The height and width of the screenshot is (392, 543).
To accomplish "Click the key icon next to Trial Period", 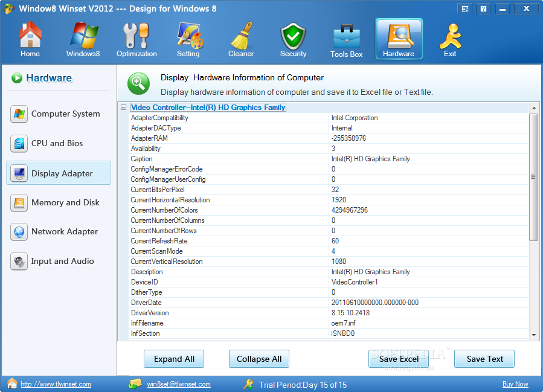I will pos(248,384).
